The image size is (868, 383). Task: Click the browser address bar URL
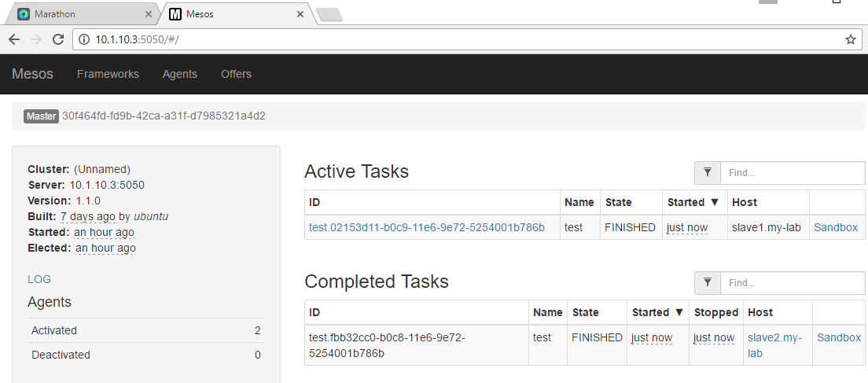click(137, 39)
